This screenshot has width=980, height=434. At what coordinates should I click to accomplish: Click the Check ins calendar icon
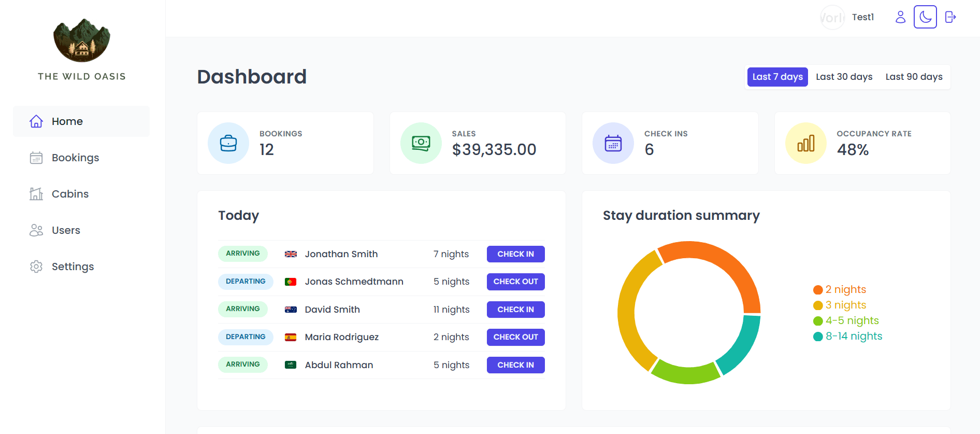613,143
